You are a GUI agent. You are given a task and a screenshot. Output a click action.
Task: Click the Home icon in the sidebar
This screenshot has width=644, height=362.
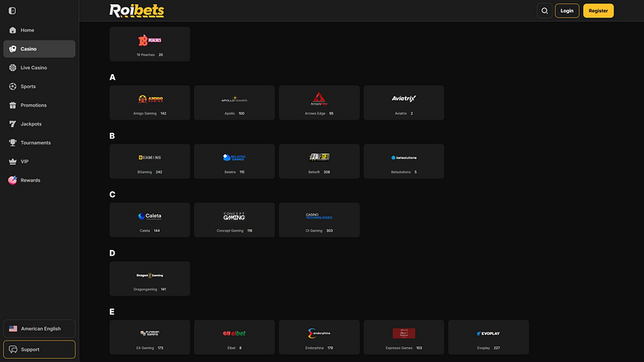12,31
